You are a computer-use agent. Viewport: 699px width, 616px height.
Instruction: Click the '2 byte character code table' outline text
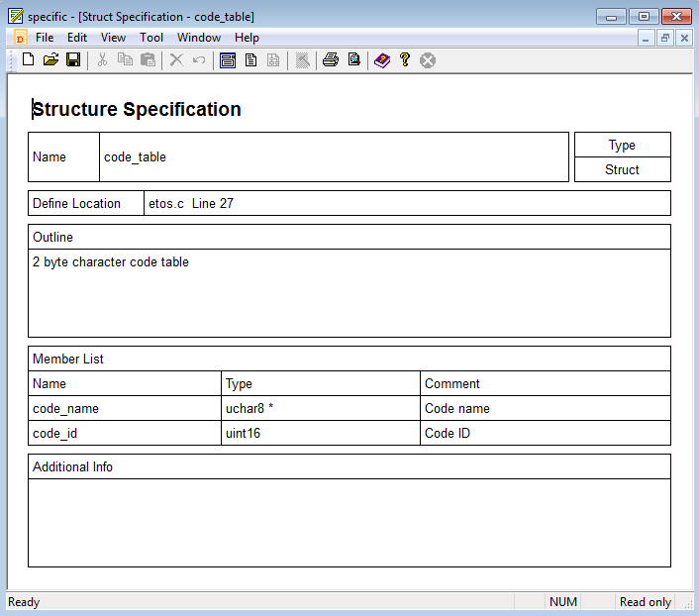[x=111, y=261]
